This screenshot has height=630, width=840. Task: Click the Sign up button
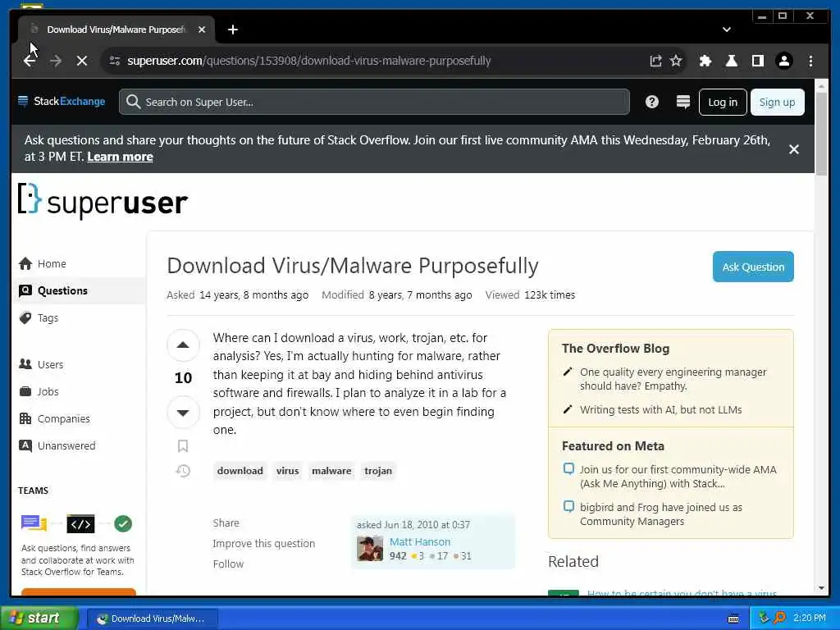tap(778, 102)
